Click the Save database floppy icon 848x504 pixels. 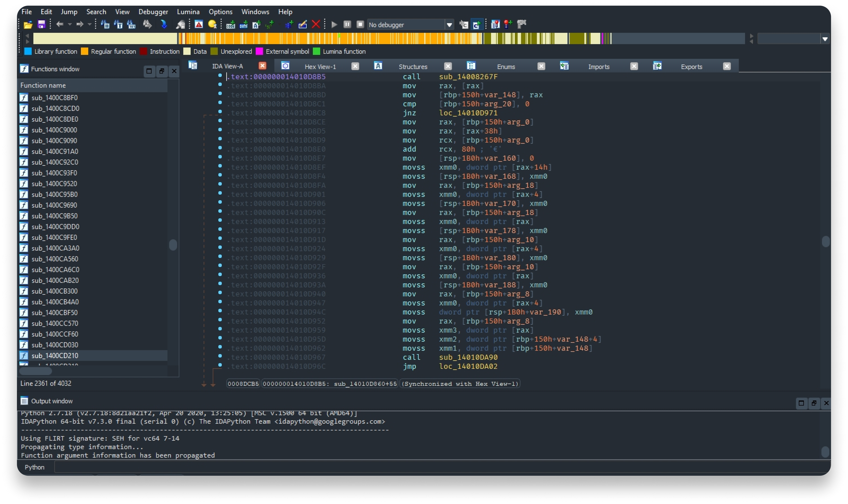pyautogui.click(x=41, y=24)
